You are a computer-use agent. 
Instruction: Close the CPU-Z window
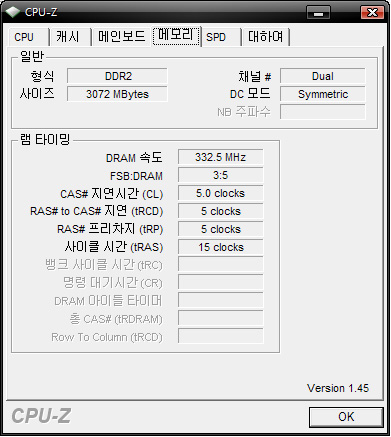pyautogui.click(x=372, y=13)
